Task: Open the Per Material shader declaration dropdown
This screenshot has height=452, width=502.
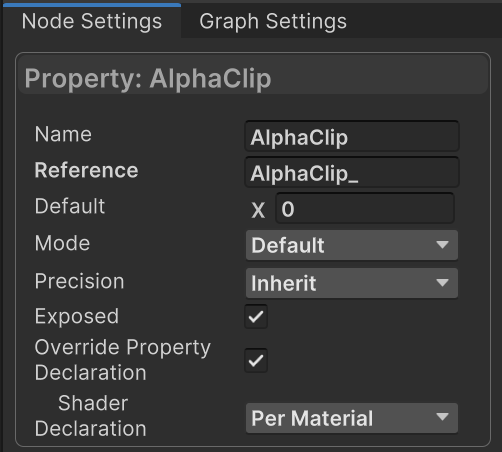Action: [352, 418]
